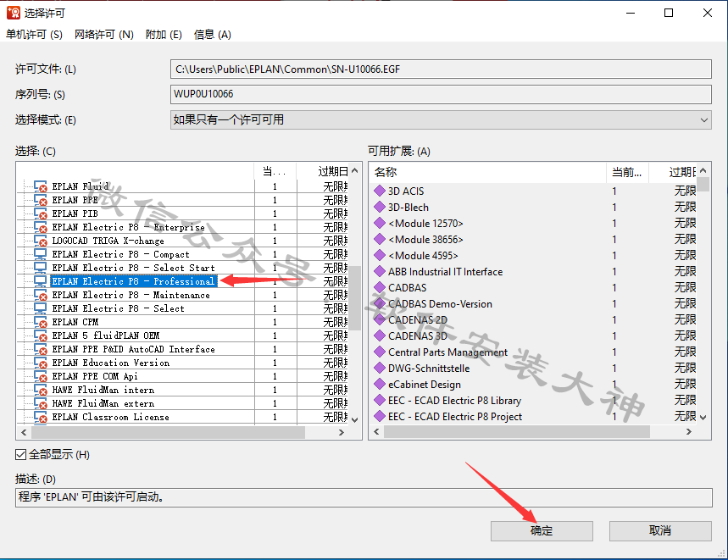This screenshot has height=560, width=728.
Task: Click the 3D-Blech diamond icon
Action: (x=380, y=207)
